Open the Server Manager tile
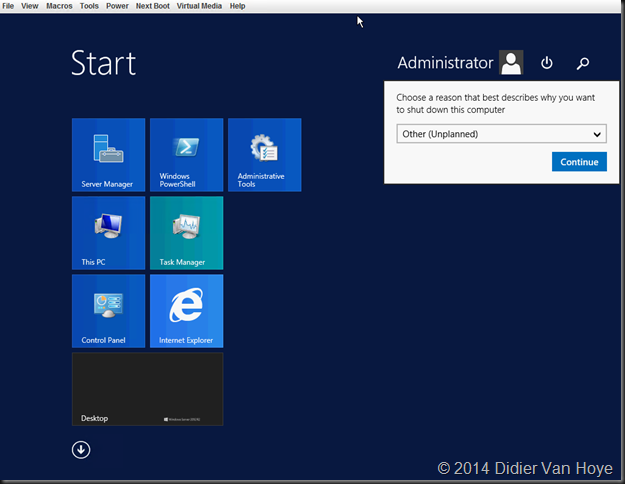Screen dimensions: 625x484 pyautogui.click(x=108, y=155)
